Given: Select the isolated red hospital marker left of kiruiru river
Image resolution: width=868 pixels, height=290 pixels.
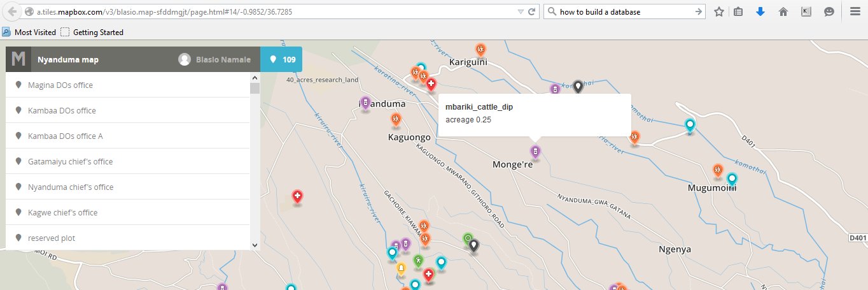Looking at the screenshot, I should click(x=297, y=197).
